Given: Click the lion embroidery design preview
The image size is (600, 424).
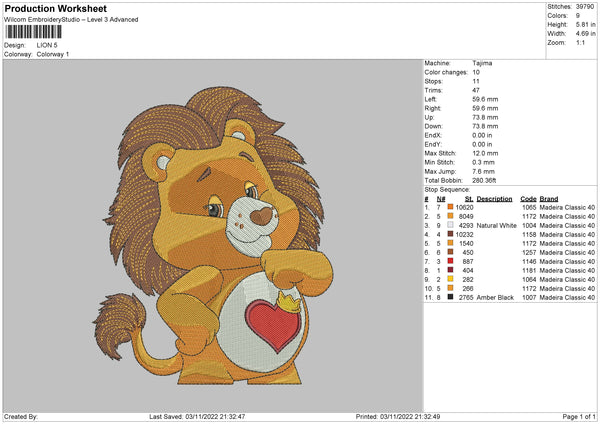Looking at the screenshot, I should [213, 235].
